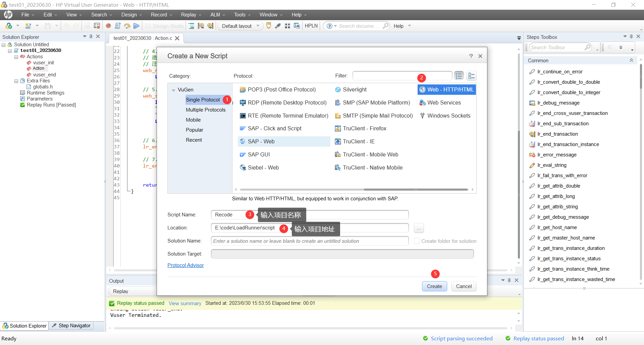Select Web - HTTP/HTML protocol

[447, 89]
